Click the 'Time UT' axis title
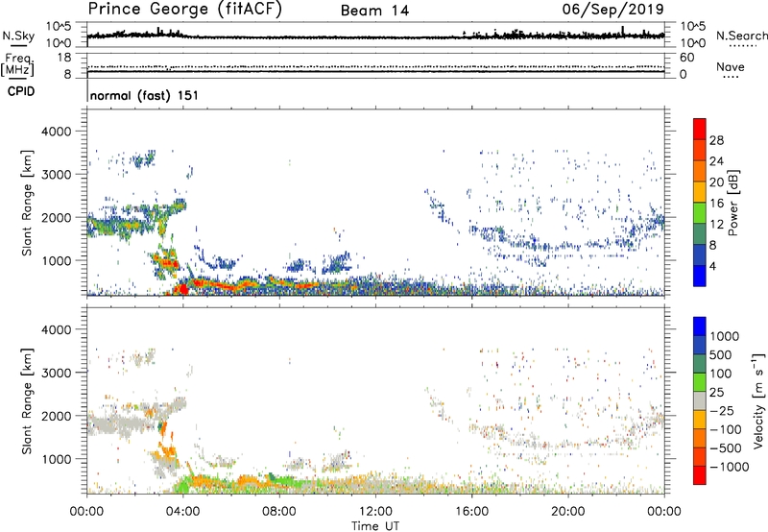Viewport: 768px width, 532px height. (x=375, y=526)
